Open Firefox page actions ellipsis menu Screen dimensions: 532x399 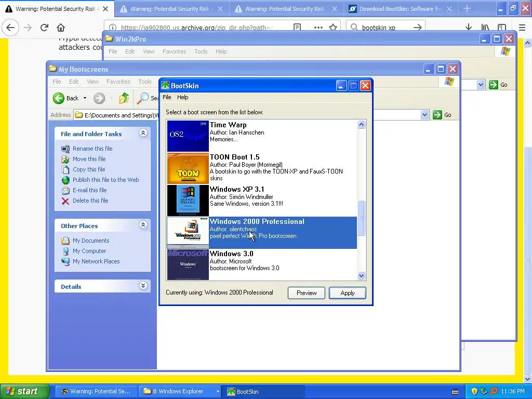pos(318,28)
